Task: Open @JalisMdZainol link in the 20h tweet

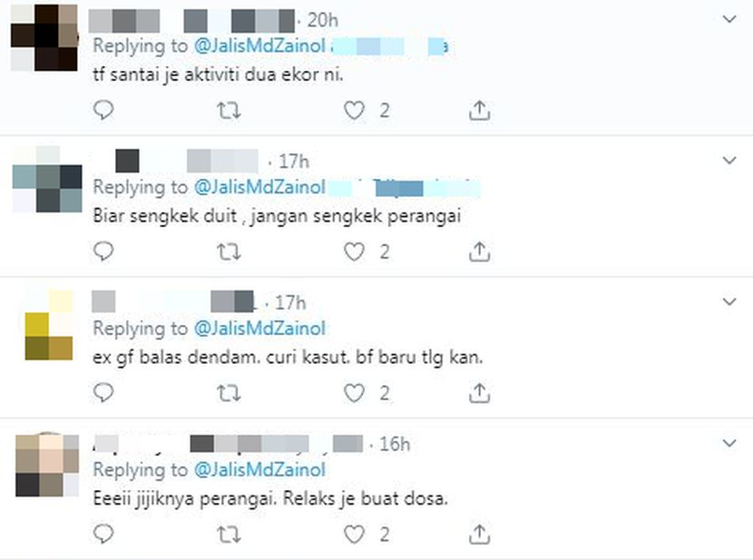Action: (x=259, y=45)
